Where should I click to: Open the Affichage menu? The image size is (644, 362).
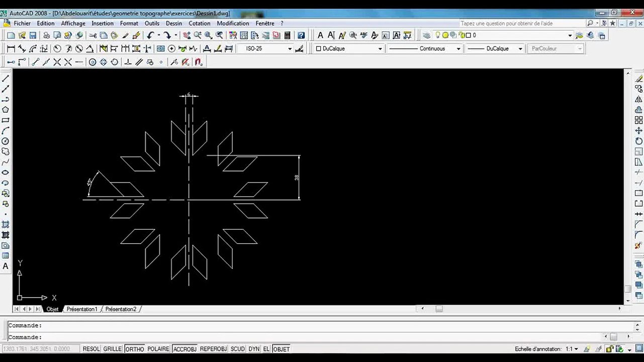(73, 23)
